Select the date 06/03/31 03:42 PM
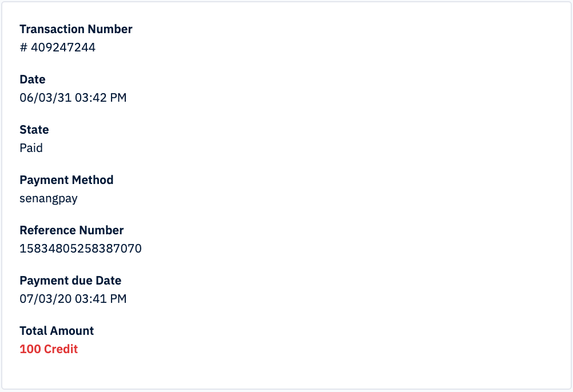 pyautogui.click(x=73, y=98)
